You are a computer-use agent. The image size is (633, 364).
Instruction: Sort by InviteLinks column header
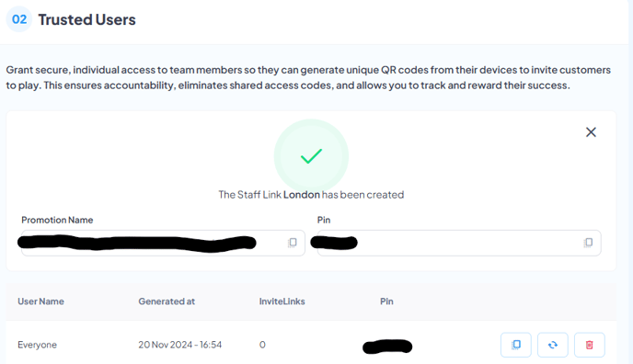pyautogui.click(x=282, y=301)
